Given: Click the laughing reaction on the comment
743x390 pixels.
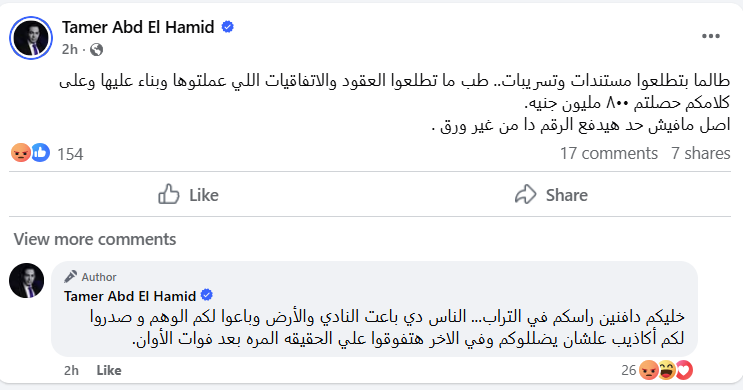Looking at the screenshot, I should tap(667, 370).
